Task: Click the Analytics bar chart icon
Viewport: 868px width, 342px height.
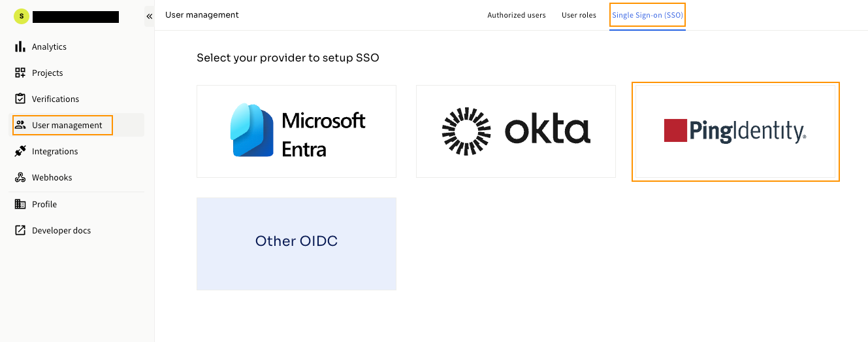Action: click(20, 46)
